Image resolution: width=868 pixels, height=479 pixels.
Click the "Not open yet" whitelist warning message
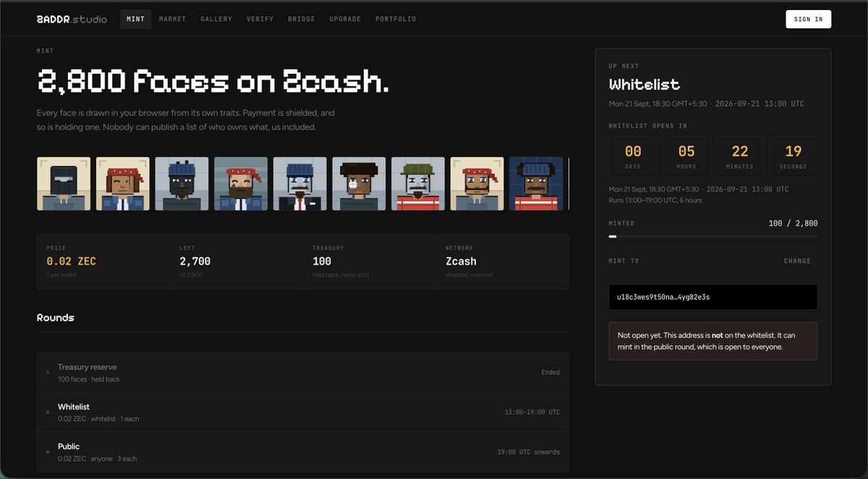point(713,341)
